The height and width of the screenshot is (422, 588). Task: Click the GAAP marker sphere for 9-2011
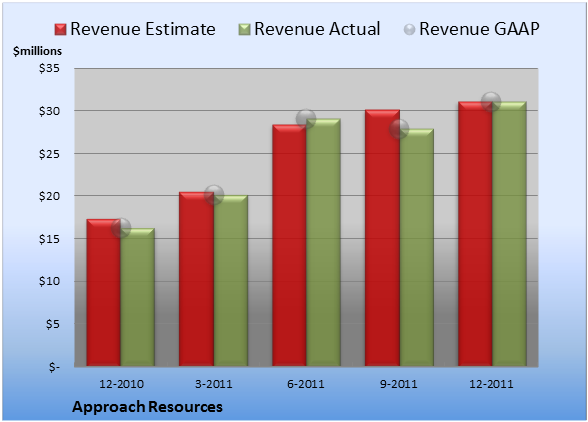399,129
